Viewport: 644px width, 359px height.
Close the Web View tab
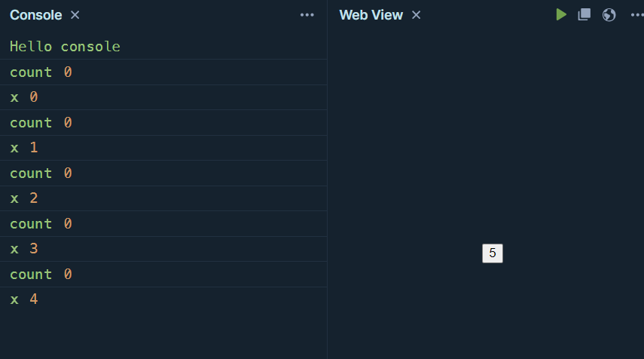point(416,14)
